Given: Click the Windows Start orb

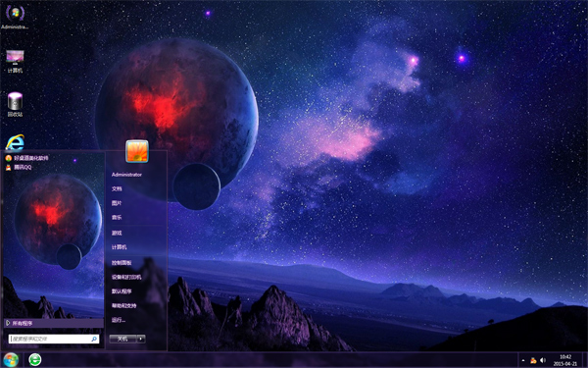Looking at the screenshot, I should [x=11, y=360].
